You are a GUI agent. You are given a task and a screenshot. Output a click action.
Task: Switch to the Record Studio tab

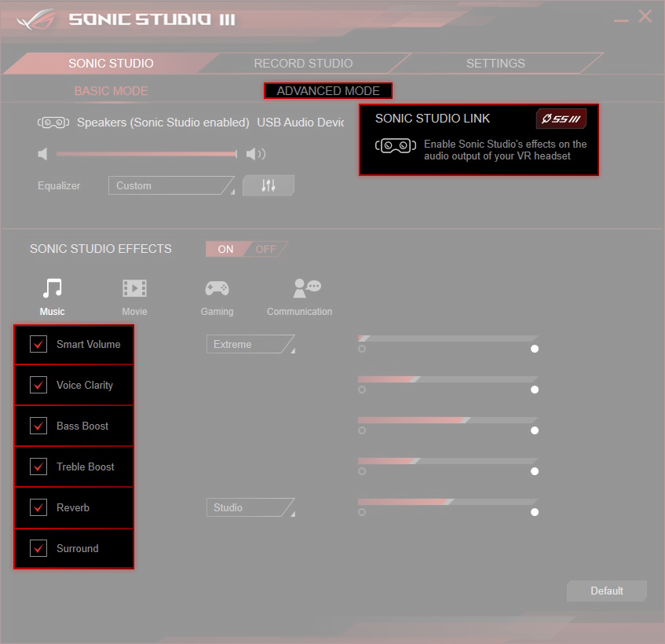pos(303,64)
